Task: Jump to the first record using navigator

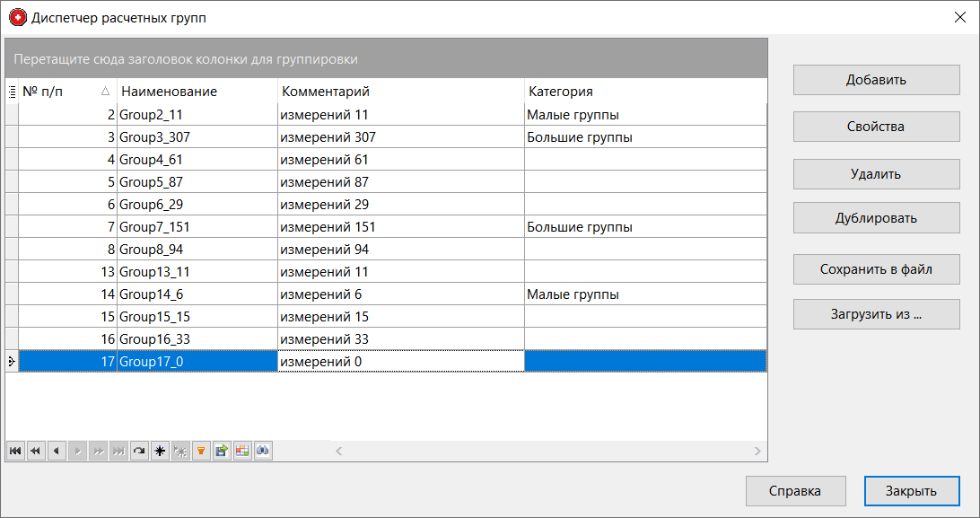Action: coord(14,451)
